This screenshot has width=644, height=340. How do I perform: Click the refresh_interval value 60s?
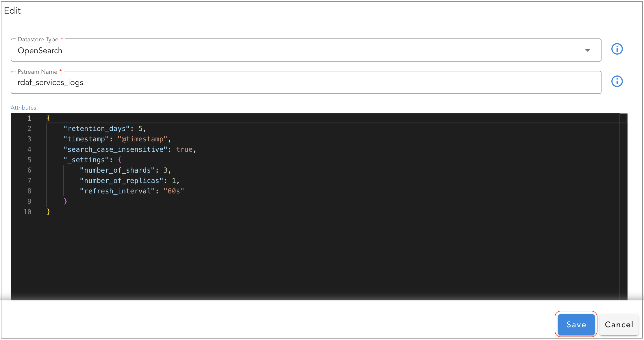pyautogui.click(x=174, y=191)
